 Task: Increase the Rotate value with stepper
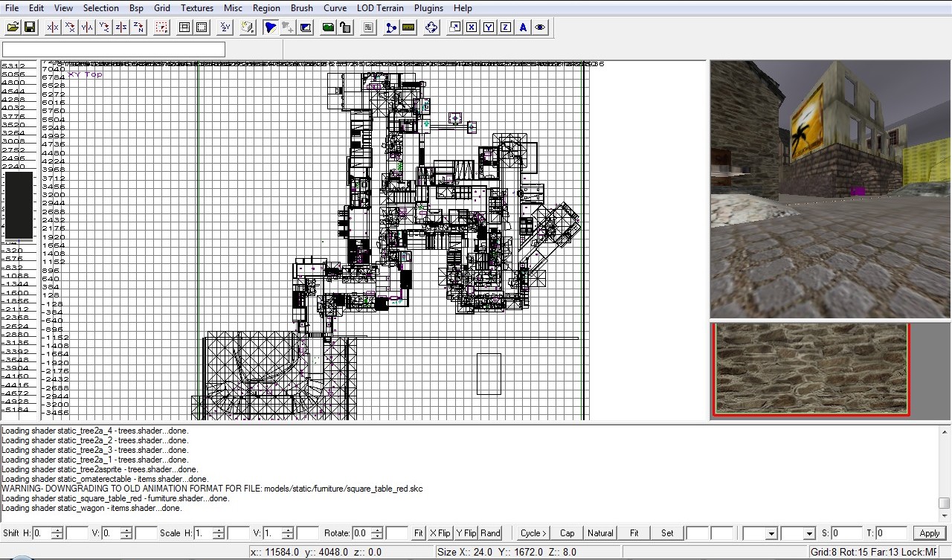pos(376,530)
